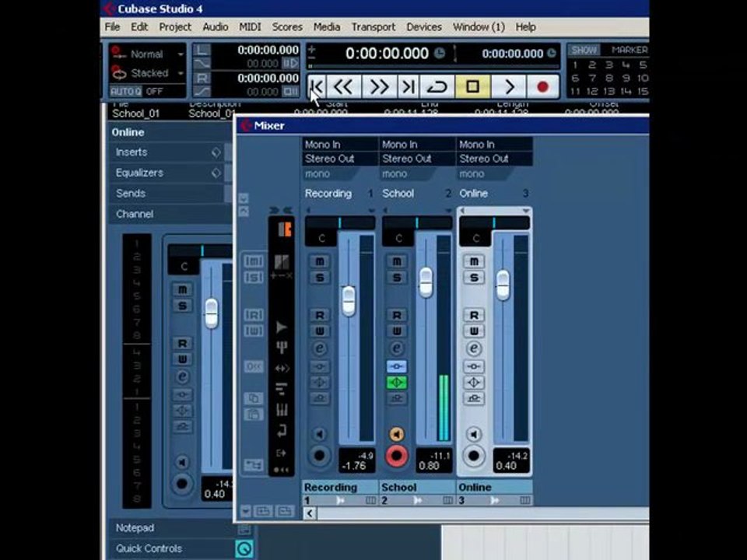Record enable the Online channel
Image resolution: width=747 pixels, height=560 pixels.
pos(474,456)
